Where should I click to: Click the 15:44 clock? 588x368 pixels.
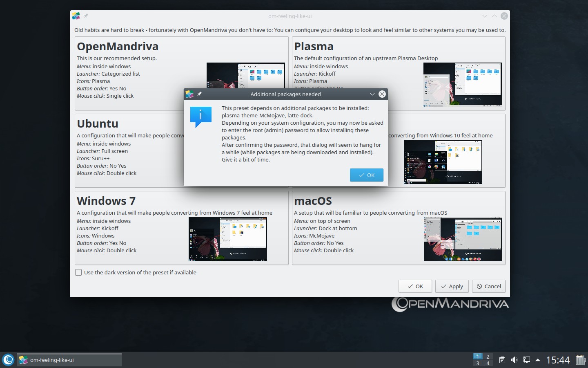tap(558, 360)
